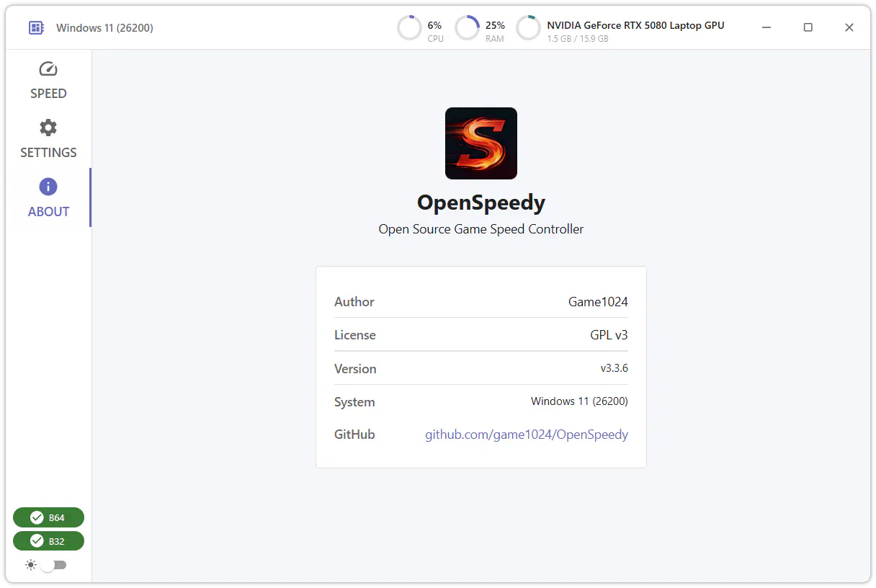Click the v3.3.6 version value
The width and height of the screenshot is (876, 588).
614,368
